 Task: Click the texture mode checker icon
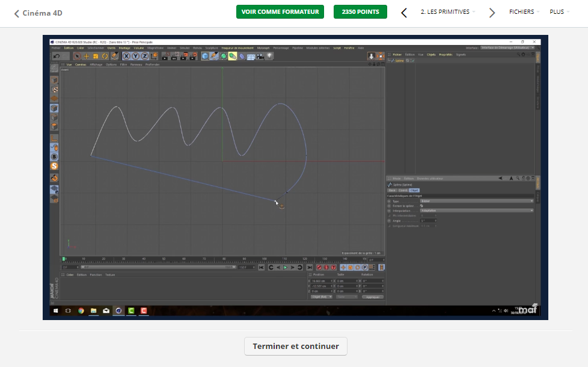tap(54, 90)
